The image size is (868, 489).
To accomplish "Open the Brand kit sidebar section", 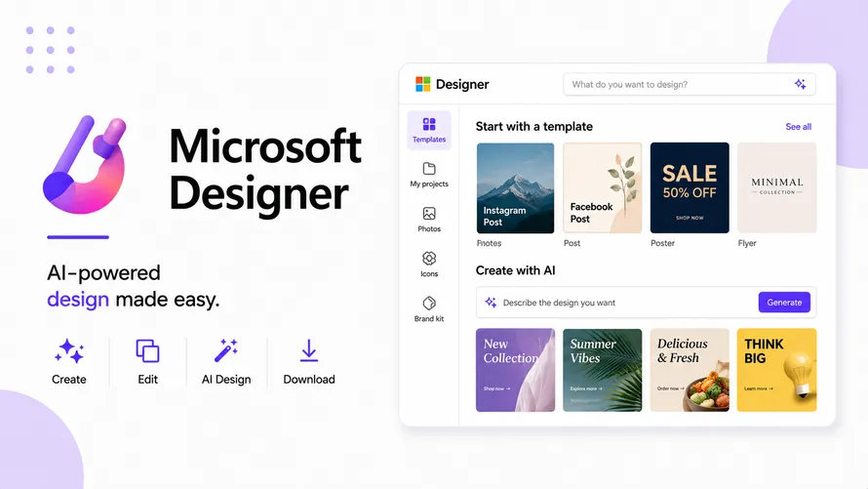I will point(429,309).
